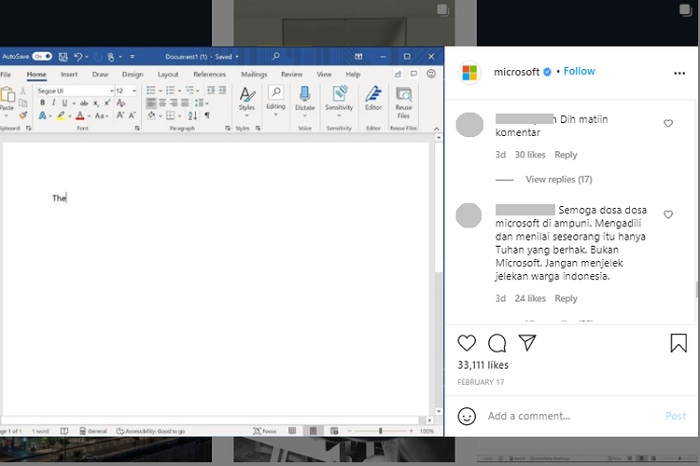Toggle strikethrough formatting
This screenshot has width=700, height=466.
pos(83,103)
